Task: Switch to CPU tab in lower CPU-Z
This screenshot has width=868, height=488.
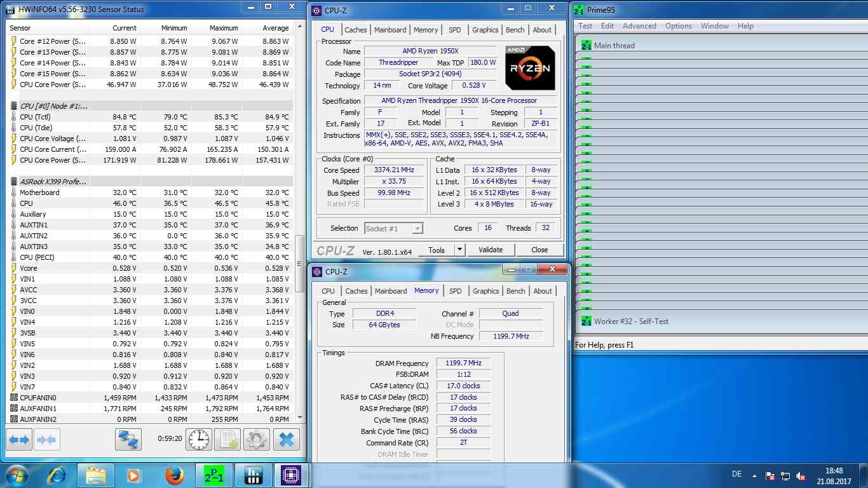Action: click(328, 291)
